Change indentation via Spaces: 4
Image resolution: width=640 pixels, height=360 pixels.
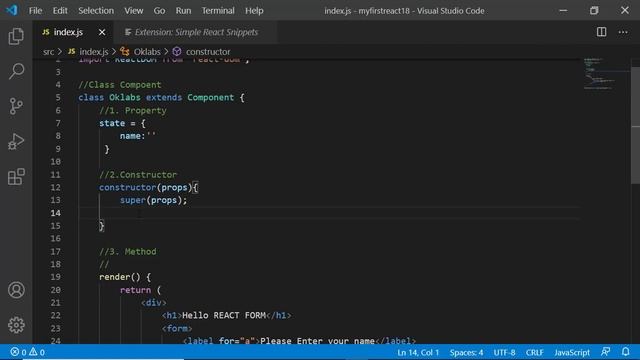pos(466,352)
